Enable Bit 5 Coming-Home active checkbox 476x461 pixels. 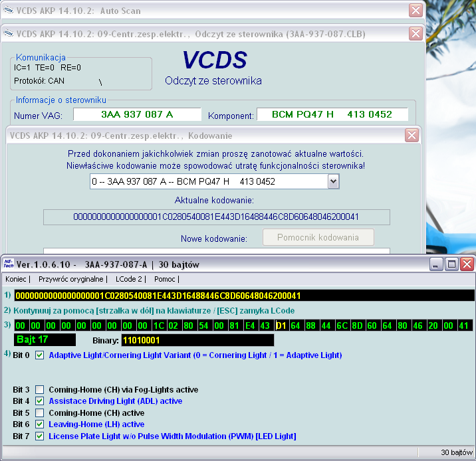[39, 413]
